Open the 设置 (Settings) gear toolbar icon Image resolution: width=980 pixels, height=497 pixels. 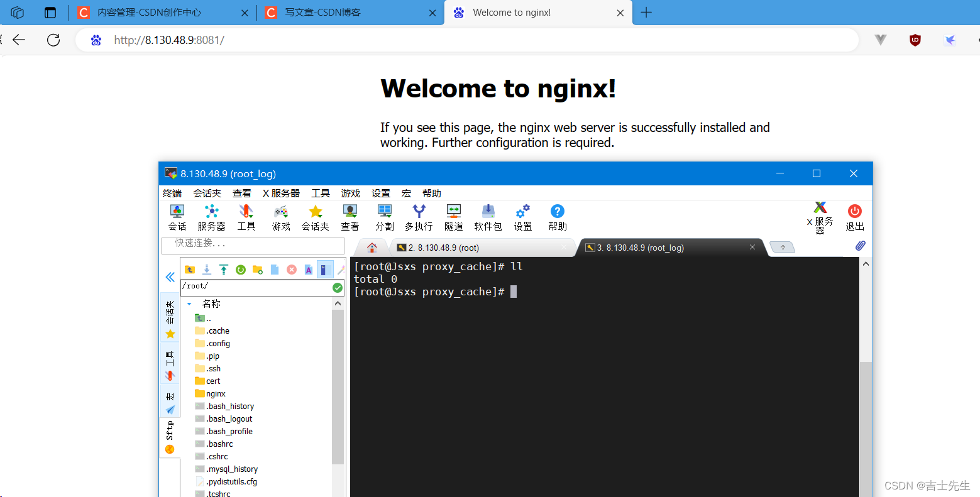pos(523,217)
